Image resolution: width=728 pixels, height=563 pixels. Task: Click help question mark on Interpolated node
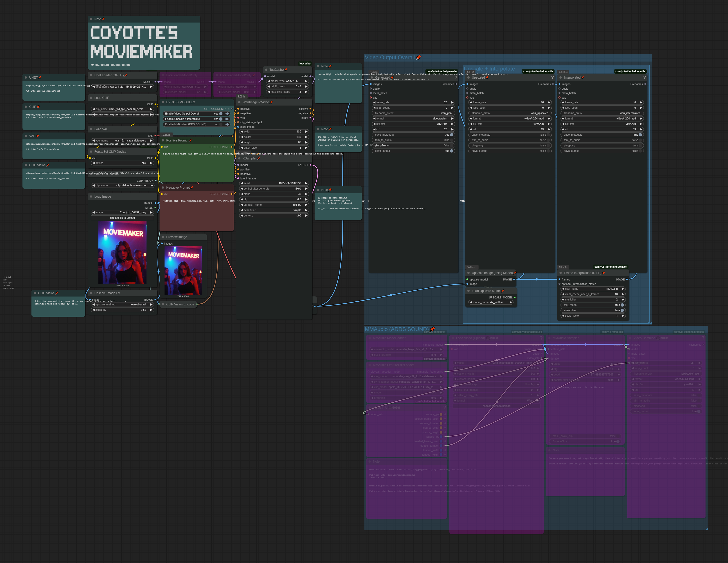click(x=644, y=78)
